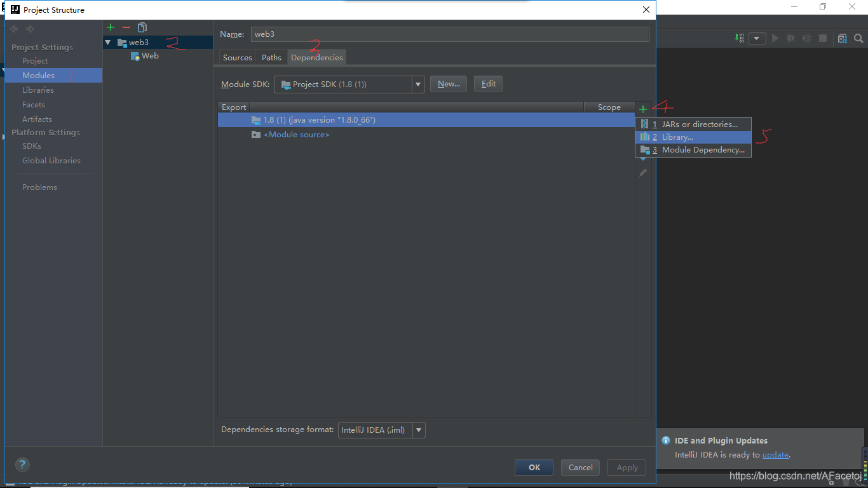Open the Module SDK dropdown

click(x=418, y=84)
